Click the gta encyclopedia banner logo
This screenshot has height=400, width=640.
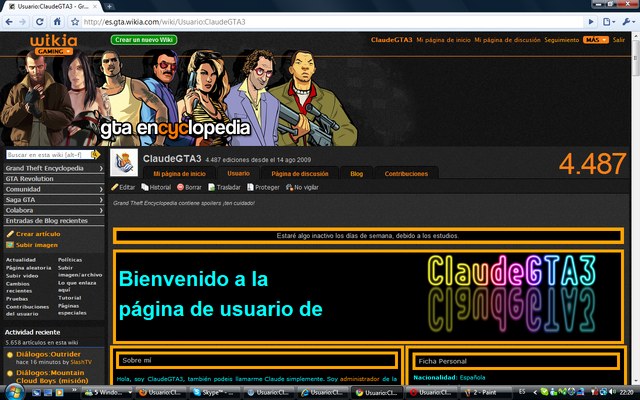(175, 129)
